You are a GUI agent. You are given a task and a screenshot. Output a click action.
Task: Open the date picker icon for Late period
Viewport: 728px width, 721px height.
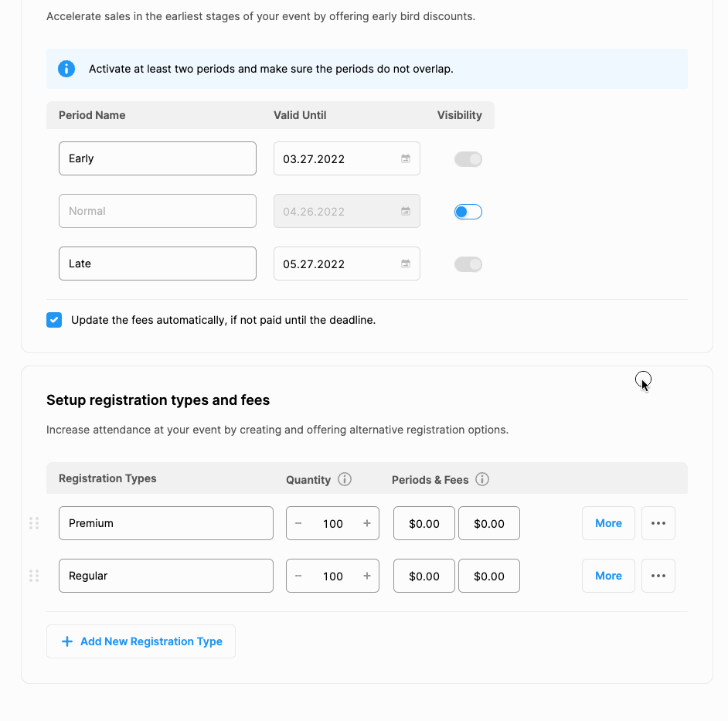coord(405,264)
